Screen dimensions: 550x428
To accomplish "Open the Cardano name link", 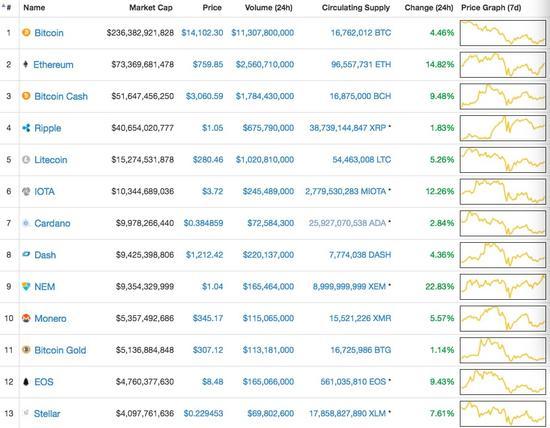I will click(52, 223).
